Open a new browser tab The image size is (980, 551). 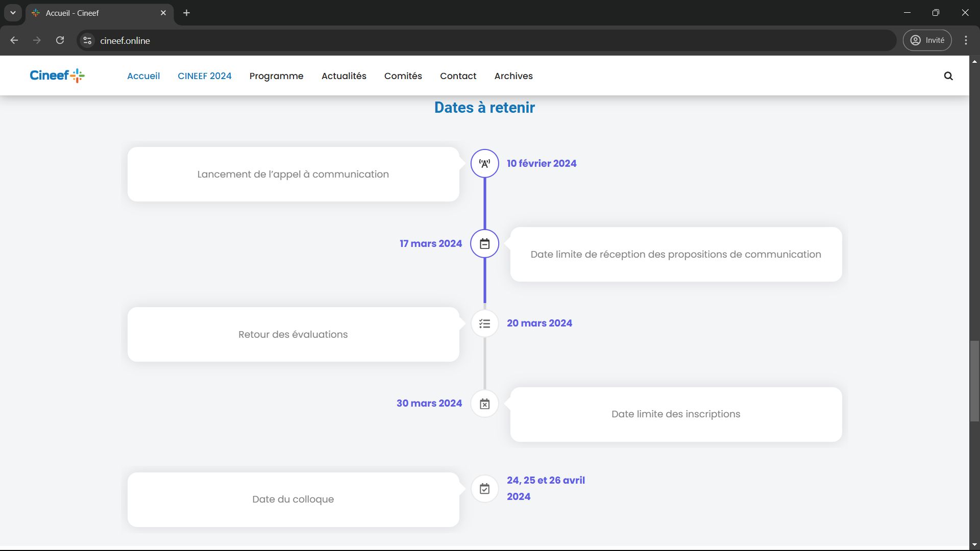click(187, 13)
